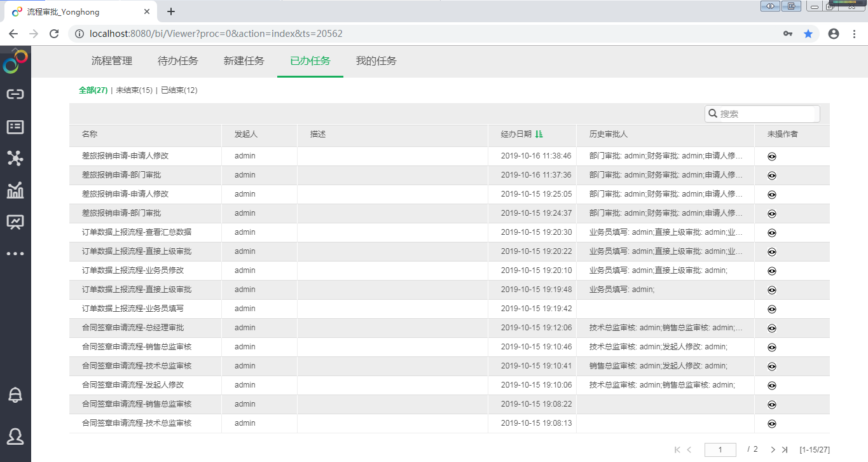This screenshot has height=462, width=868.
Task: Open the dataset list icon in sidebar
Action: coord(15,127)
